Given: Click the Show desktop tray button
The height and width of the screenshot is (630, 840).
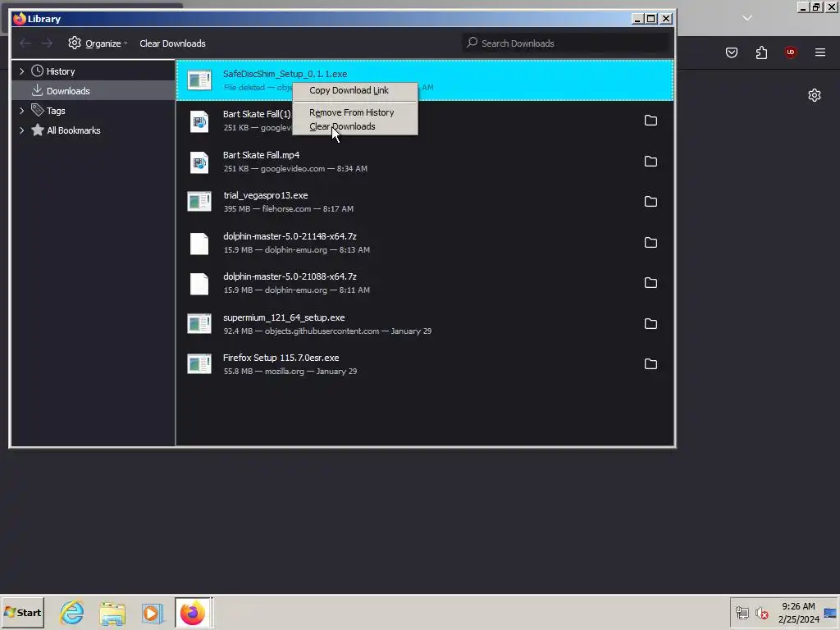Looking at the screenshot, I should coord(831,613).
